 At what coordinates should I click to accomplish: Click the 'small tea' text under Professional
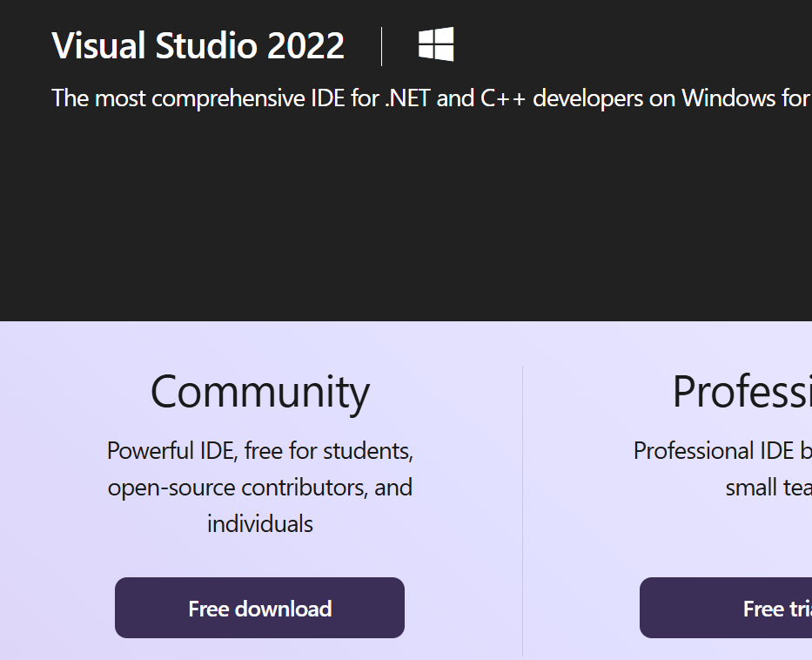coord(768,487)
